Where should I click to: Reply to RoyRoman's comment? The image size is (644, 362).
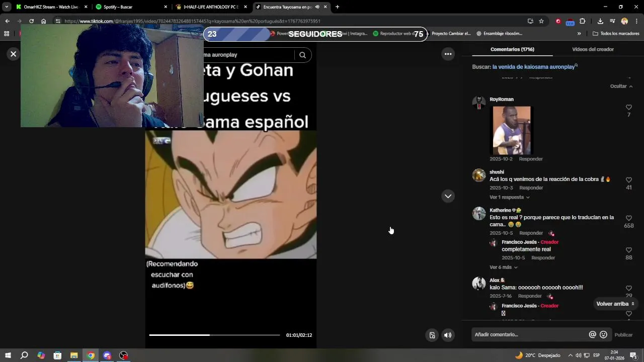coord(531,159)
